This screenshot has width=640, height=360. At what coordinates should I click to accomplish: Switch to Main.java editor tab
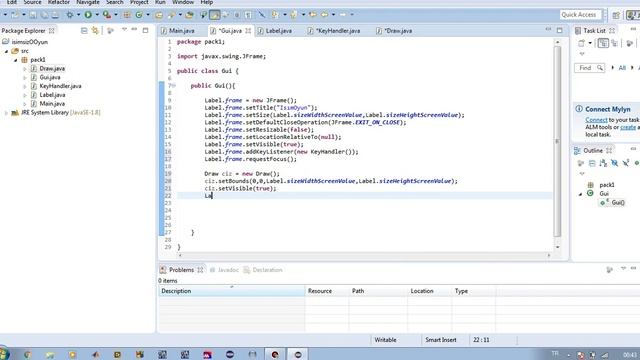pos(178,31)
